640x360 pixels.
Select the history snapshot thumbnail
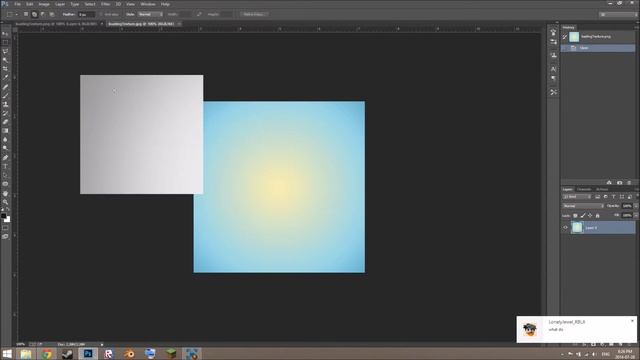(x=574, y=37)
